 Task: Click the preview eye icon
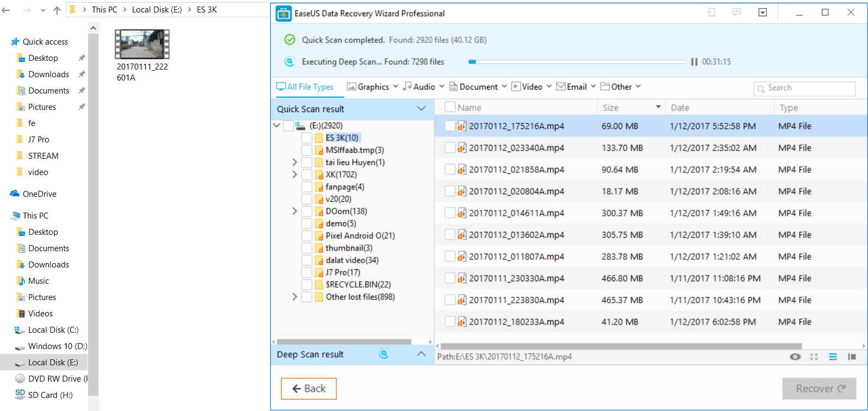tap(795, 357)
